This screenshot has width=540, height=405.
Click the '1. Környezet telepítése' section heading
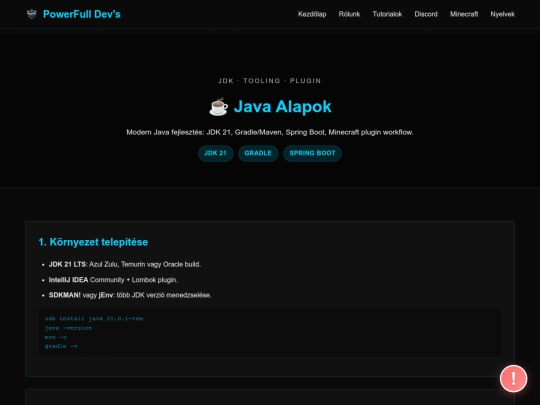pos(93,242)
